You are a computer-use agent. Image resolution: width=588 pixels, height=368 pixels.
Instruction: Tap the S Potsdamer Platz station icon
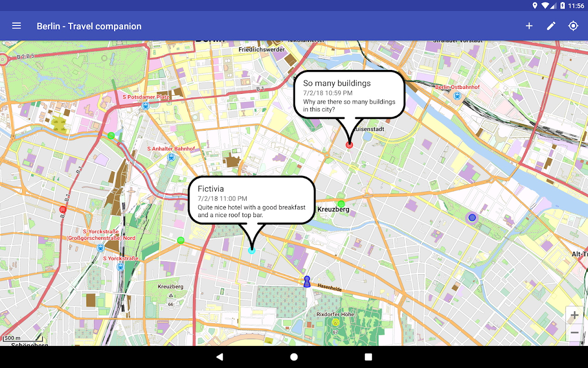(x=146, y=105)
